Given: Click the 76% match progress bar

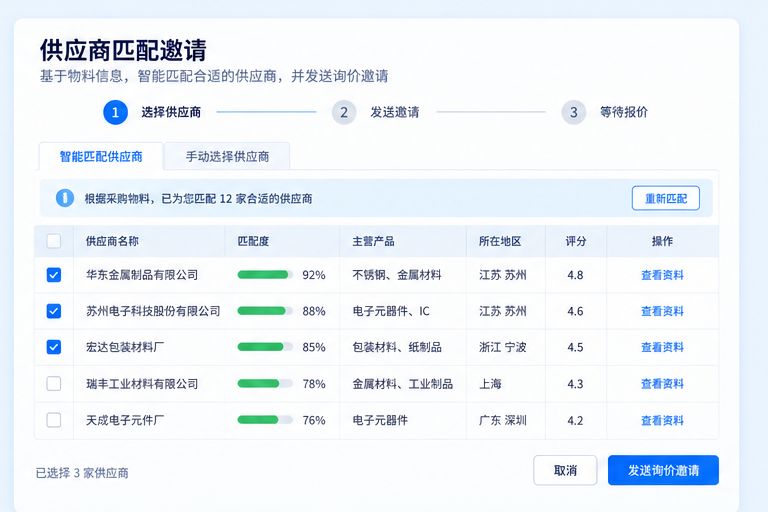Looking at the screenshot, I should [265, 420].
